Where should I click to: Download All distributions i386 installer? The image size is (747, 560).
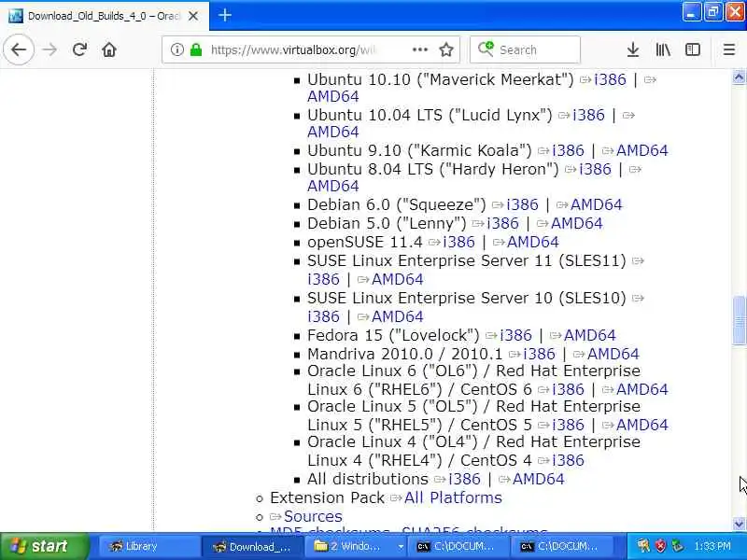[464, 479]
